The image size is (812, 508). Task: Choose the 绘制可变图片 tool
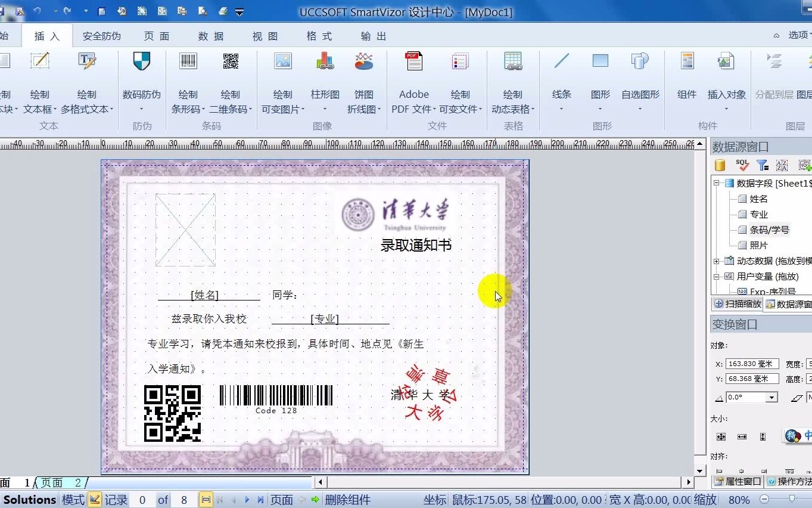coord(283,61)
